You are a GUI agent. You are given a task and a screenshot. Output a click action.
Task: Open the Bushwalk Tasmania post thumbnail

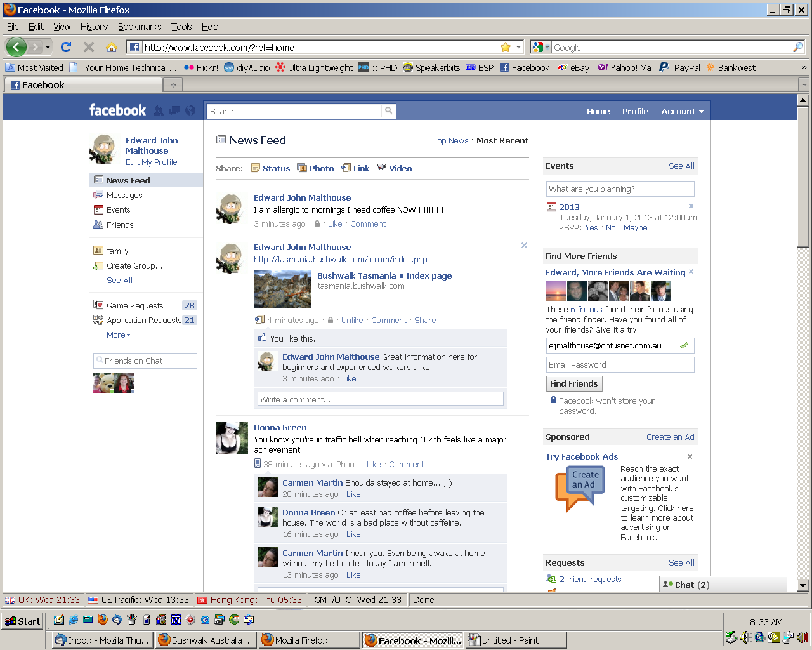coord(283,289)
